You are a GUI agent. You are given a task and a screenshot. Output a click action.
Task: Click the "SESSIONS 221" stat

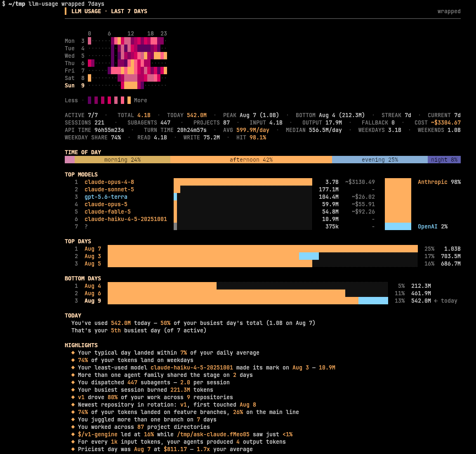85,122
